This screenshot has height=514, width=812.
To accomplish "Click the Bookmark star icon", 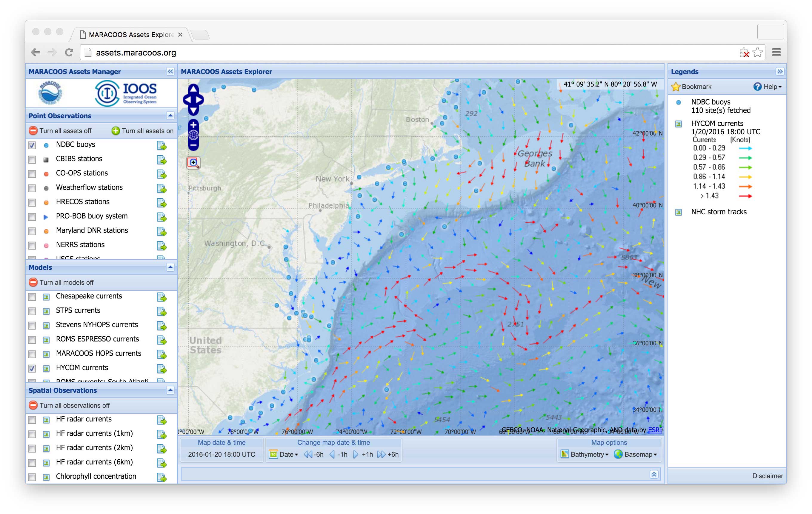I will coord(676,87).
